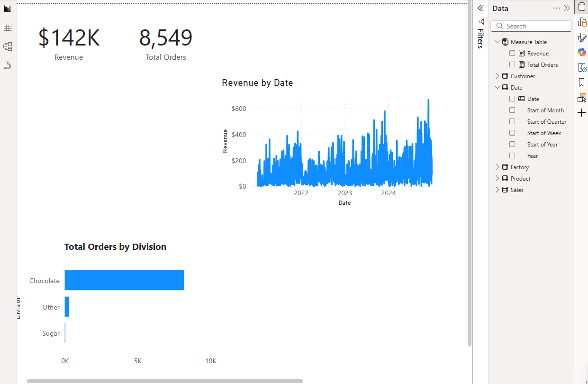588x384 pixels.
Task: Collapse the Date table
Action: click(497, 88)
